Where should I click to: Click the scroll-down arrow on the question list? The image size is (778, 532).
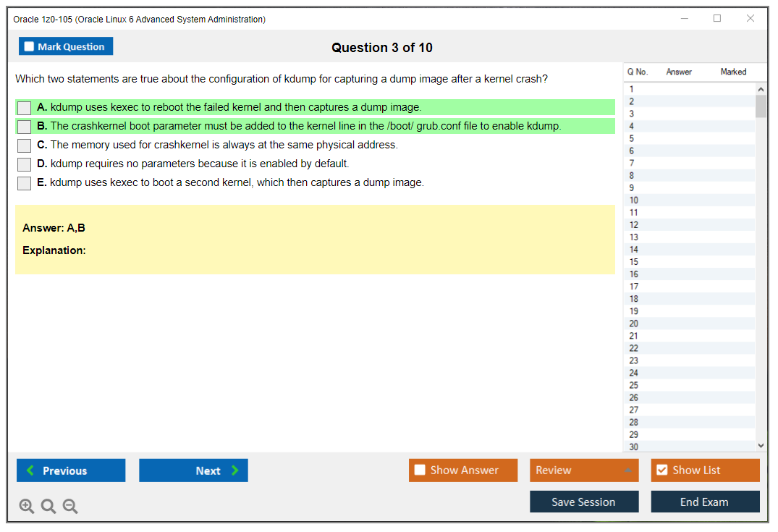point(761,446)
